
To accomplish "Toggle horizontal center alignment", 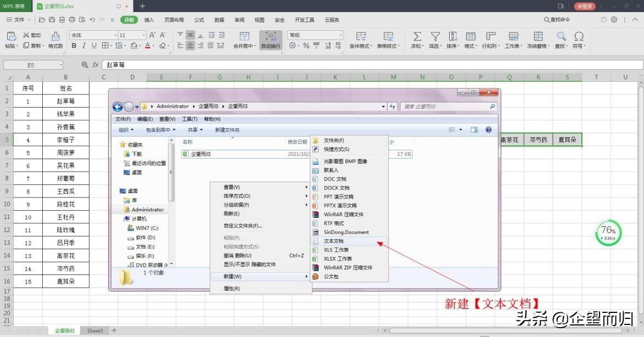I will [190, 46].
